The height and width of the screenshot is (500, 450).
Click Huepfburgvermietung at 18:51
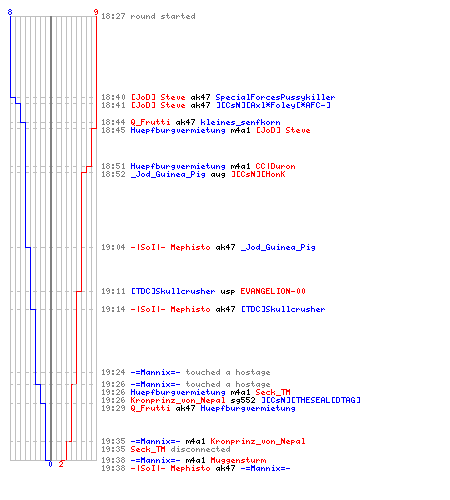point(178,166)
